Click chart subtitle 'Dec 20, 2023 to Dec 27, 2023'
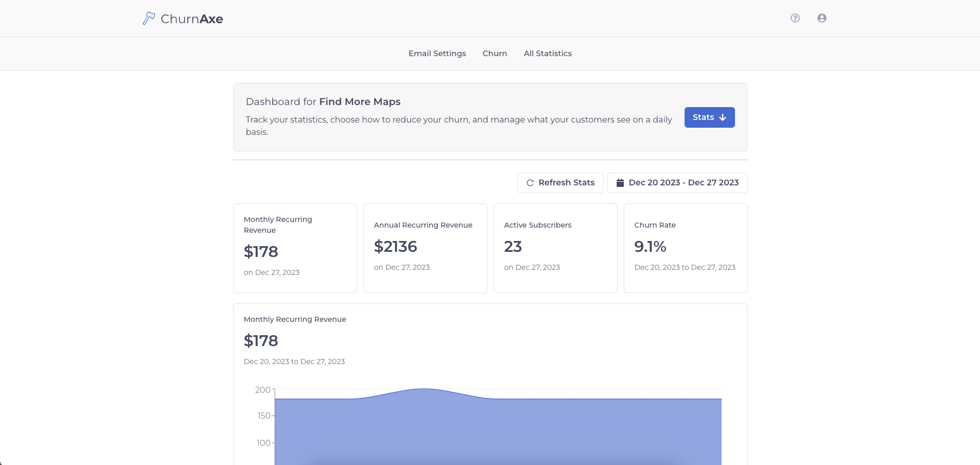Screen dimensions: 980x465 point(294,361)
